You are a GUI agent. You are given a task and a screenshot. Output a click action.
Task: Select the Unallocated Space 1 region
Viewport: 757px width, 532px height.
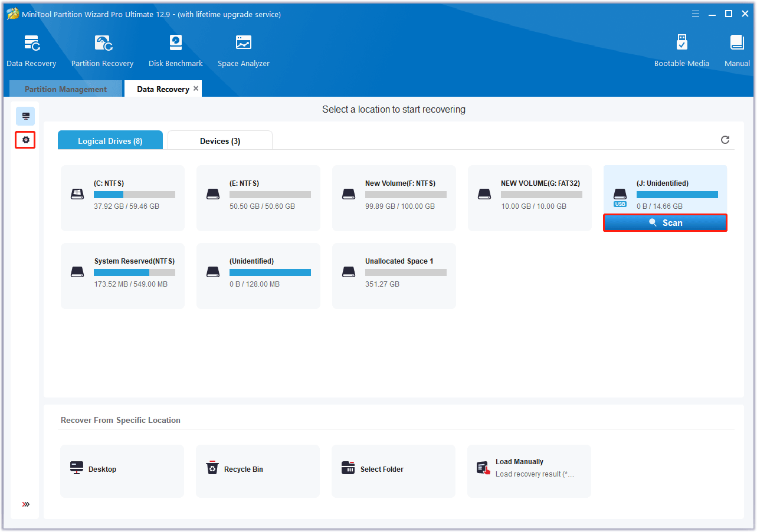click(x=394, y=275)
